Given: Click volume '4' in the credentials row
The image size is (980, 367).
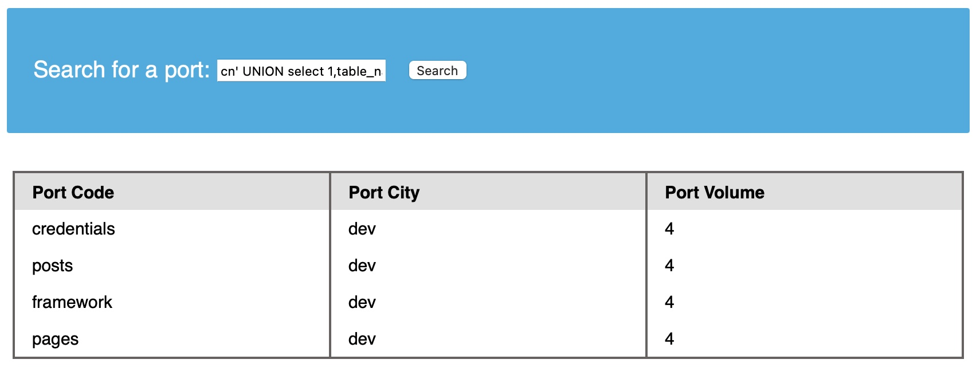Looking at the screenshot, I should pyautogui.click(x=669, y=229).
